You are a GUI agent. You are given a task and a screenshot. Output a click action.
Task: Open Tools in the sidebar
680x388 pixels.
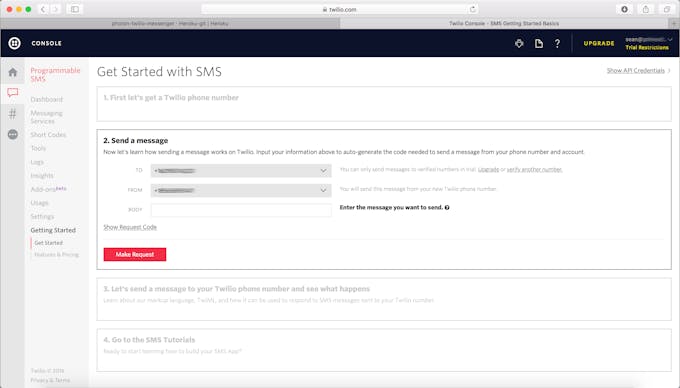[x=38, y=148]
